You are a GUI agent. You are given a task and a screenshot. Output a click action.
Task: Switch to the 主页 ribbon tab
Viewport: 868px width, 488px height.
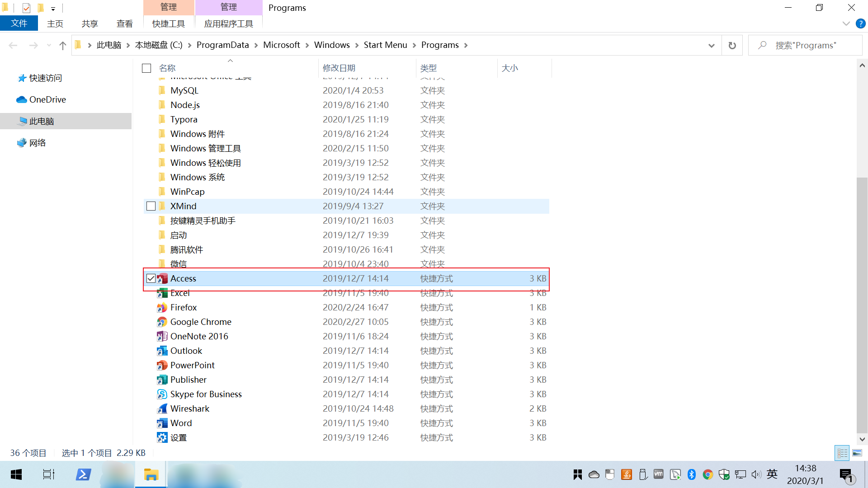pyautogui.click(x=55, y=23)
